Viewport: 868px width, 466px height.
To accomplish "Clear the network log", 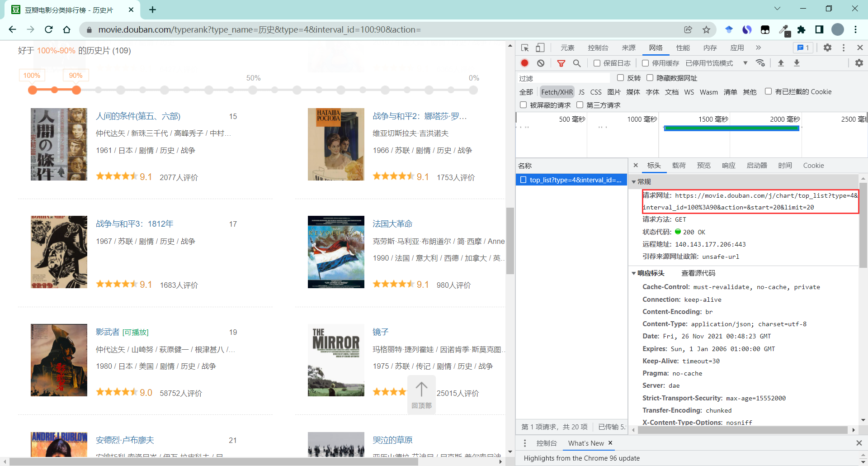I will tap(541, 63).
